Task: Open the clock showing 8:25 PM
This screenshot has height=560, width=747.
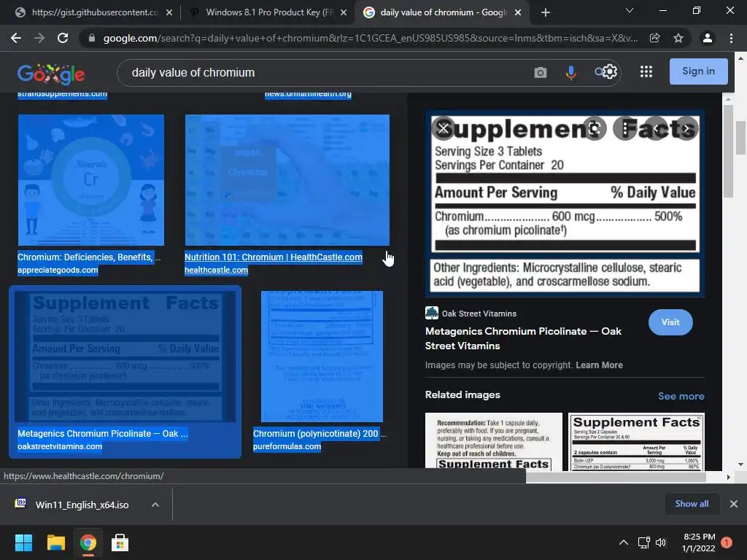Action: click(x=699, y=542)
